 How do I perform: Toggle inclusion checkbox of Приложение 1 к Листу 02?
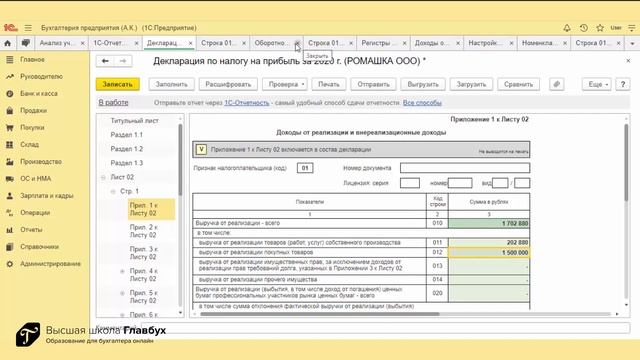pyautogui.click(x=201, y=149)
